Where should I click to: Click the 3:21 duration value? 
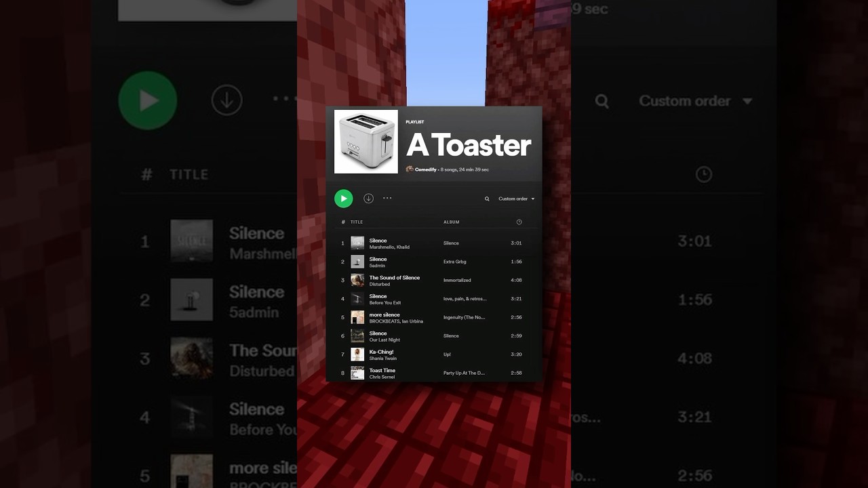[x=516, y=299]
